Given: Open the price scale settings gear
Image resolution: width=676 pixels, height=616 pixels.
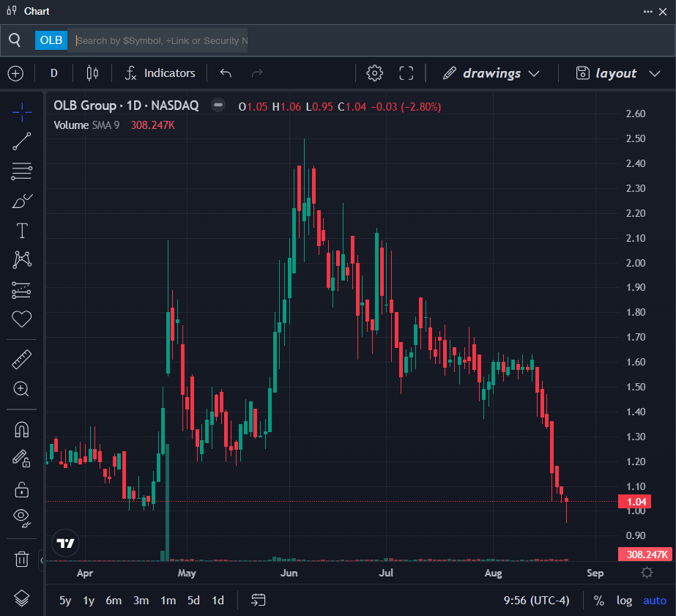Looking at the screenshot, I should click(x=647, y=573).
